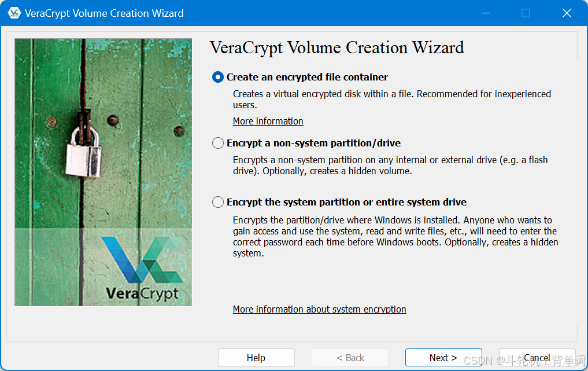
Task: Open the 'More information' link
Action: pos(268,121)
